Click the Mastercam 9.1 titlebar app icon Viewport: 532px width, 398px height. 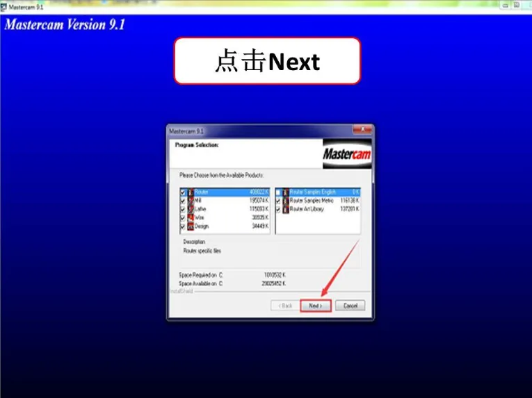[3, 6]
